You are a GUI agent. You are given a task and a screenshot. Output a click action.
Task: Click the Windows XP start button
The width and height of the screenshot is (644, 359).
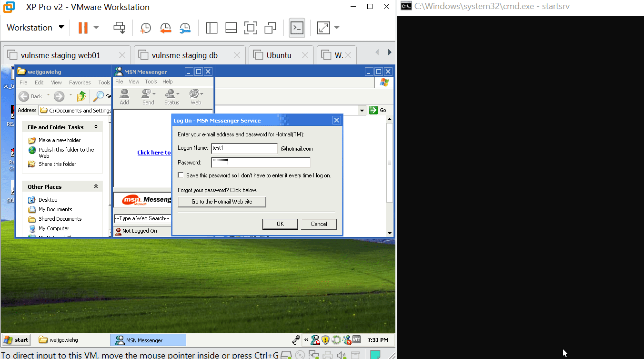point(17,340)
